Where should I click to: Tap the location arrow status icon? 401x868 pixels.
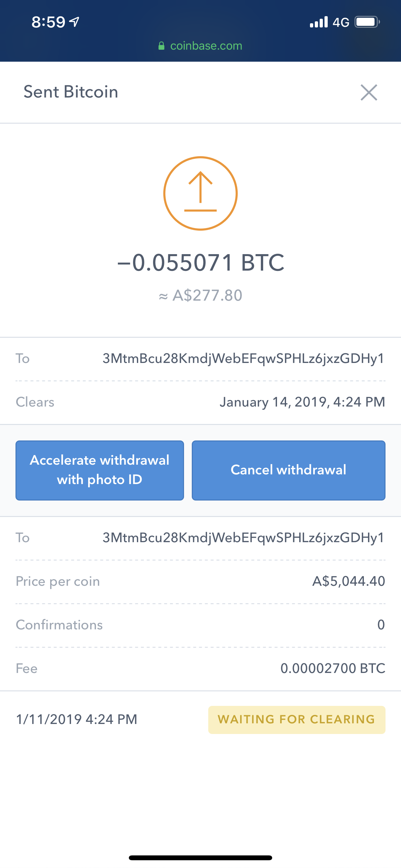[74, 22]
